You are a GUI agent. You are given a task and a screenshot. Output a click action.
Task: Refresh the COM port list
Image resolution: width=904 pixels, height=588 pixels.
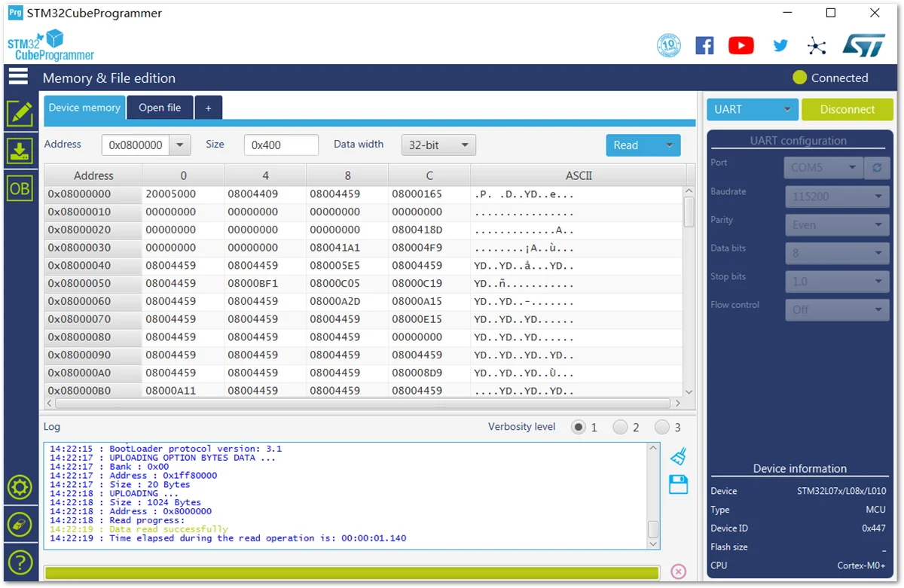click(877, 167)
